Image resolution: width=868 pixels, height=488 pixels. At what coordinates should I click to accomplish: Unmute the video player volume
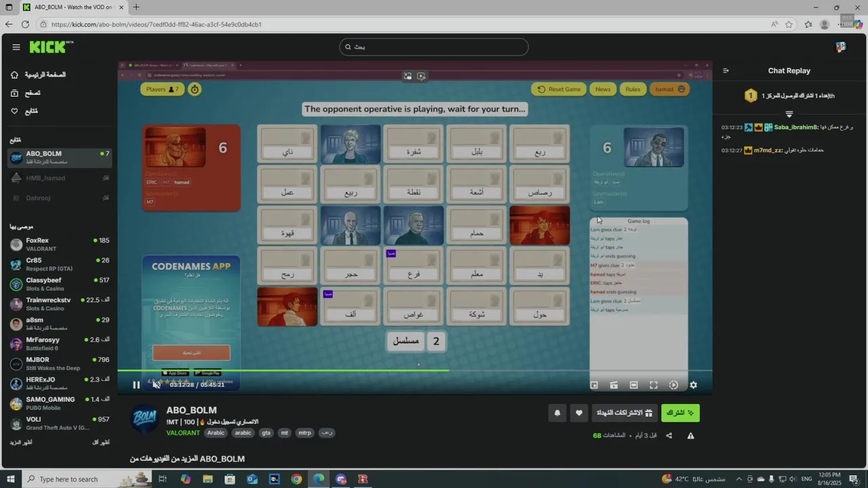(x=157, y=385)
